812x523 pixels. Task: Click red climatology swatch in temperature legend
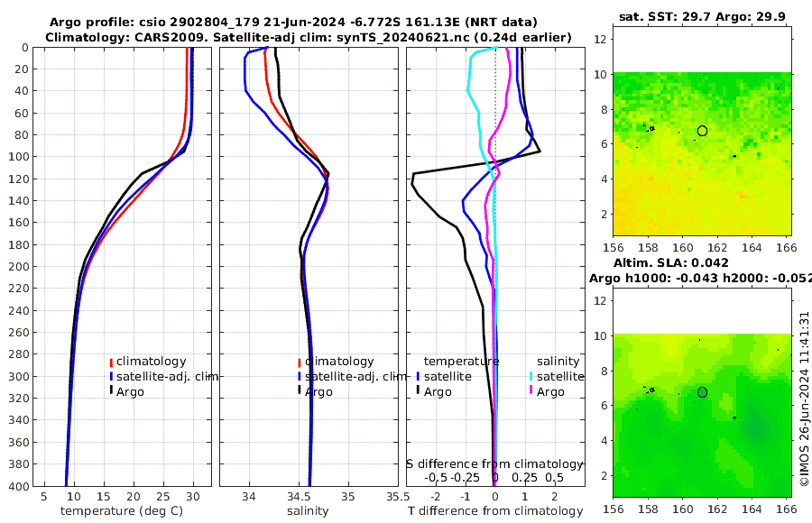111,362
